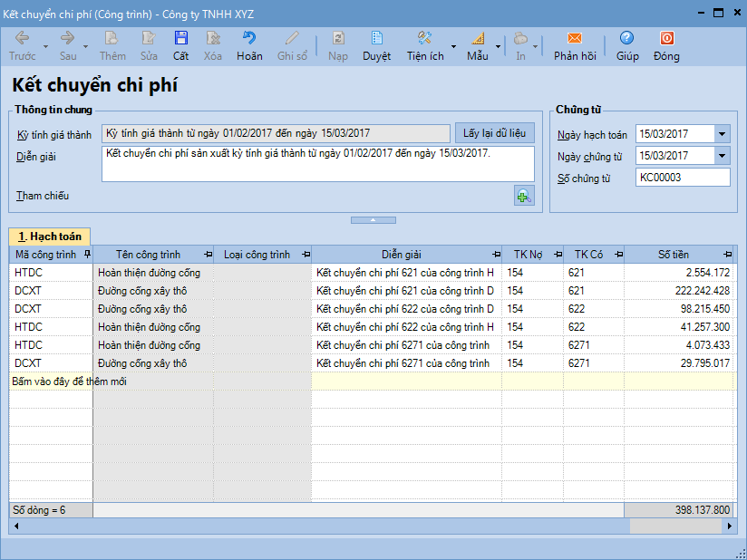Screen dimensions: 747x560
Task: Click the Số chứng từ input field
Action: click(682, 178)
